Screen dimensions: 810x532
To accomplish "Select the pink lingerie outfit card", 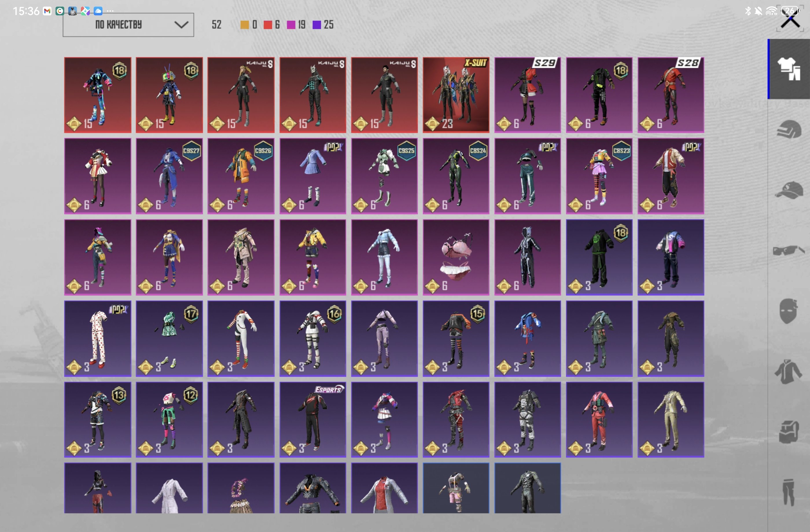I will [x=456, y=257].
